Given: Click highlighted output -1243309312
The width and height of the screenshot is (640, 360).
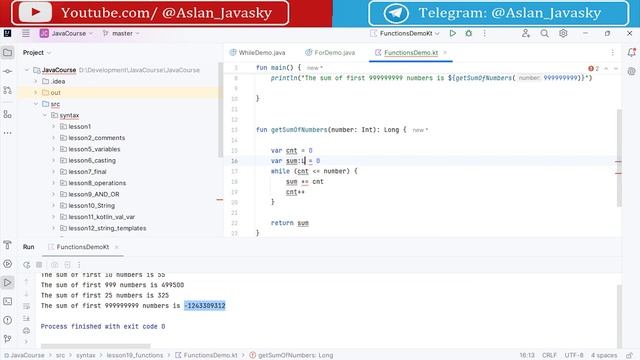Looking at the screenshot, I should [204, 306].
